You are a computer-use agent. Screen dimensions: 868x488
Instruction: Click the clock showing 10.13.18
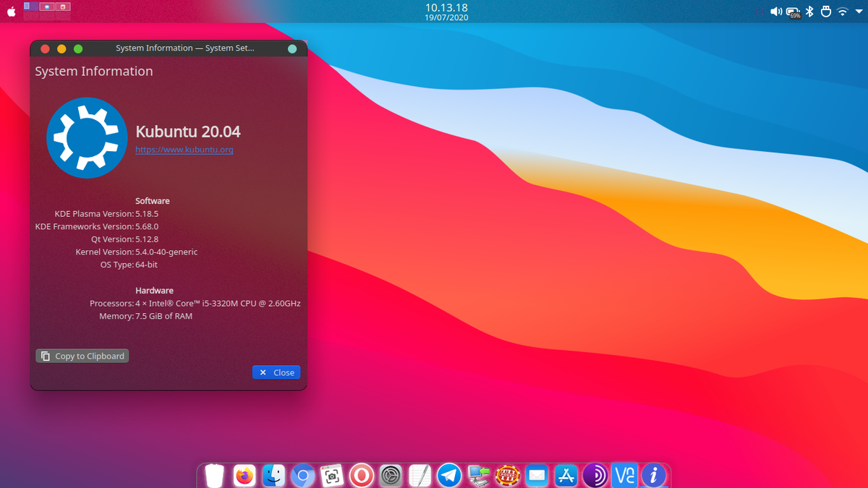[x=447, y=7]
